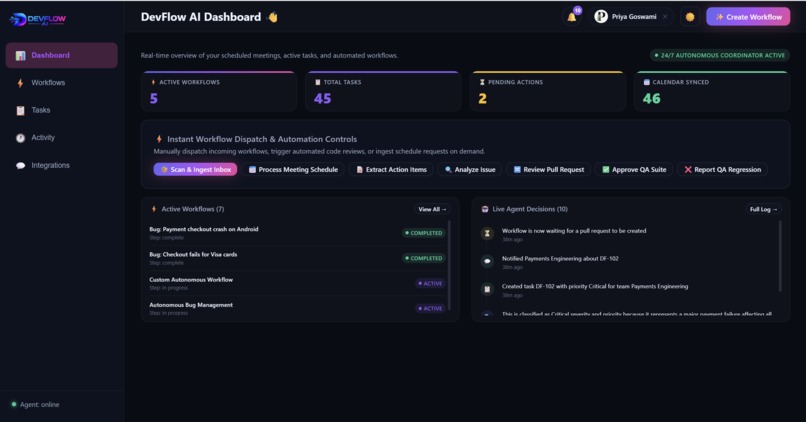Open Full Log in Live Agent Decisions
Screen dimensions: 806x422
[763, 209]
